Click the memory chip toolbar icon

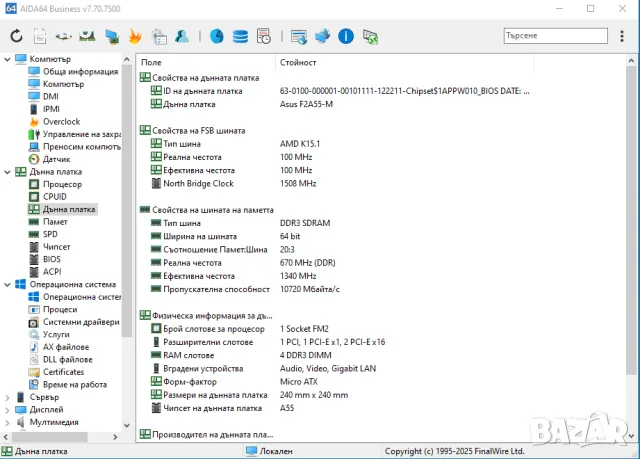87,36
